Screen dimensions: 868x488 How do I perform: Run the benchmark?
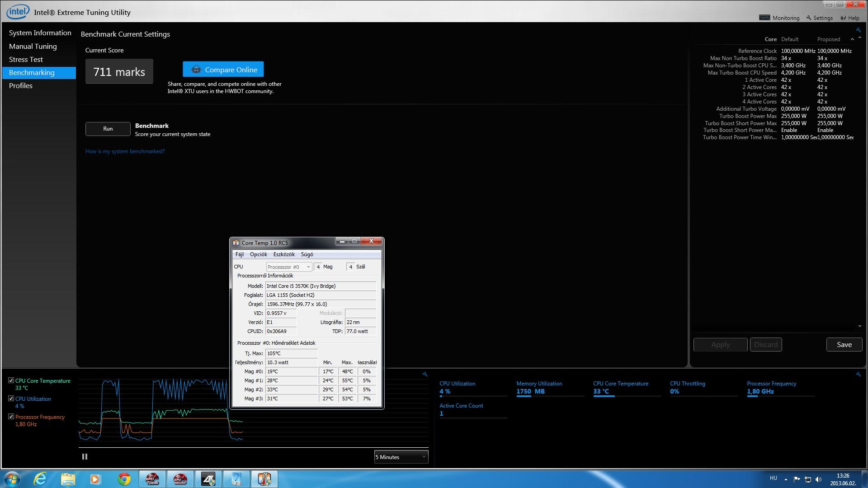(x=108, y=129)
